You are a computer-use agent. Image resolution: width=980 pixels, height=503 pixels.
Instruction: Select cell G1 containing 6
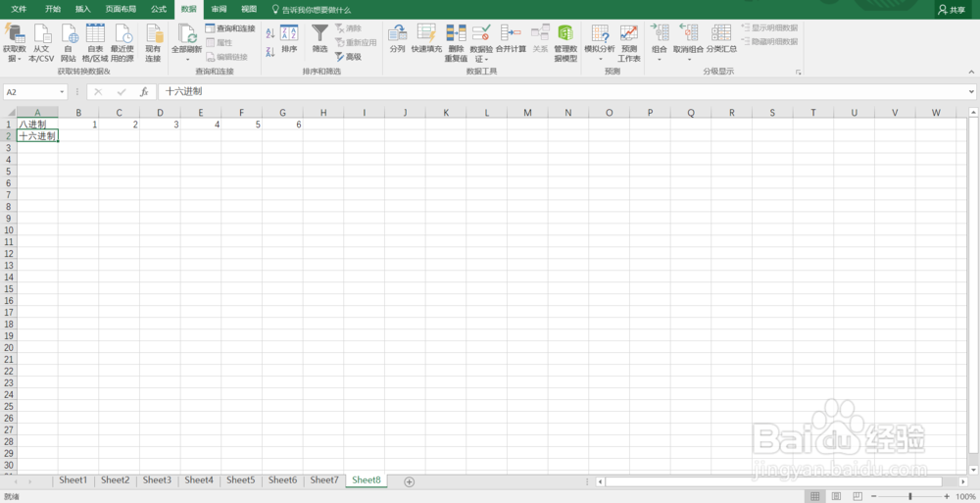[282, 125]
